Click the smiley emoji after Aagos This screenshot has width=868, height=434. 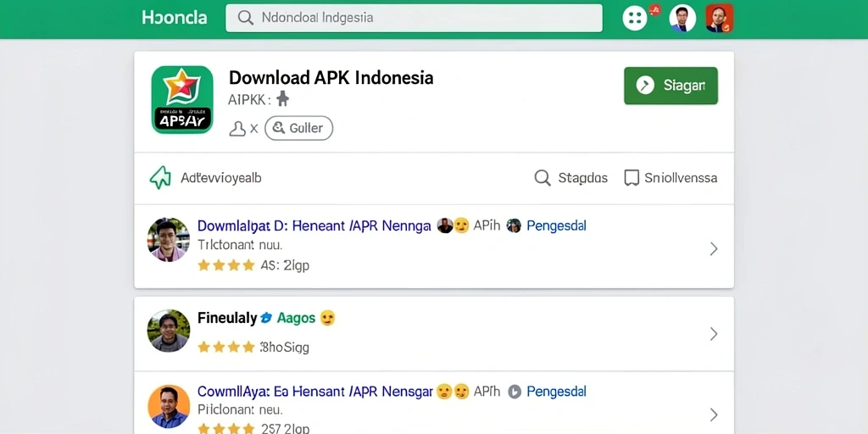pyautogui.click(x=328, y=318)
